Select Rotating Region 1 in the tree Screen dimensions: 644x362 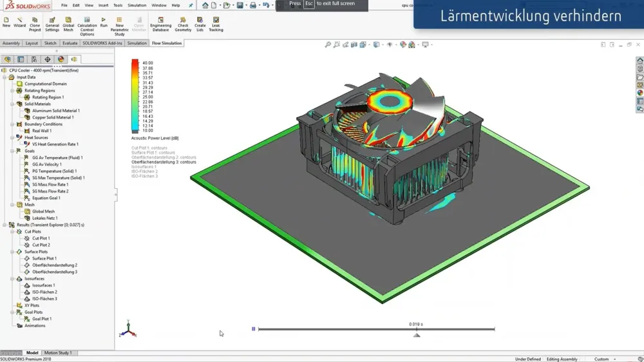[48, 97]
